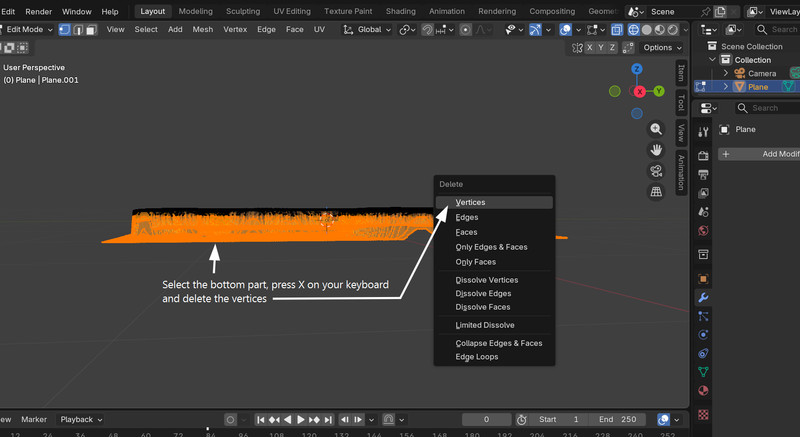Open snapping increment options dropdown

[x=444, y=30]
